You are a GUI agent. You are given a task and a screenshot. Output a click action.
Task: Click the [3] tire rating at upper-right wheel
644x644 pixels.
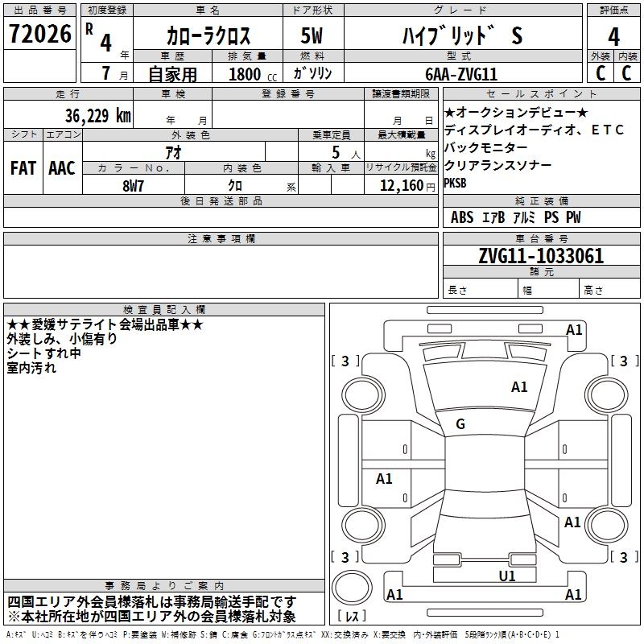click(x=624, y=361)
